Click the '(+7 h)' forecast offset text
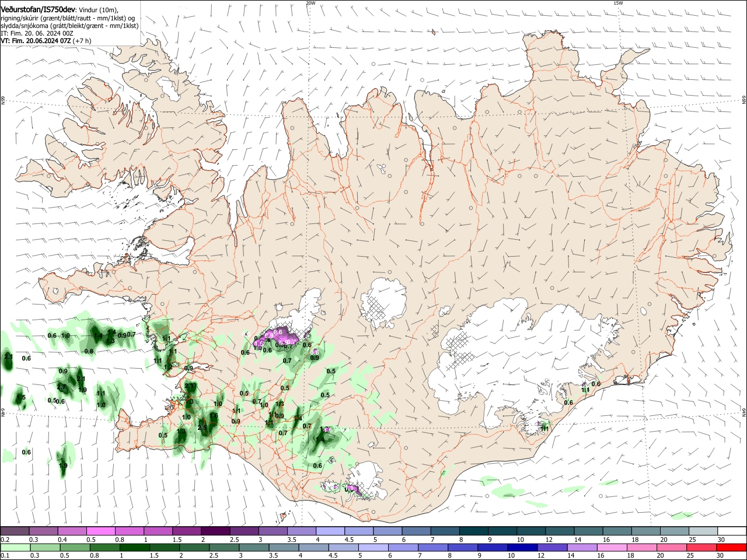 tap(82, 41)
